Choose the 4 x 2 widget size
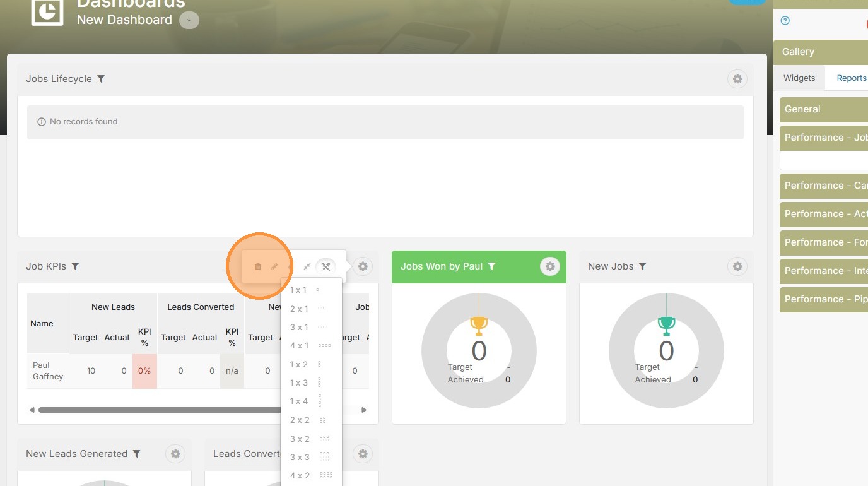The height and width of the screenshot is (486, 868). point(311,475)
